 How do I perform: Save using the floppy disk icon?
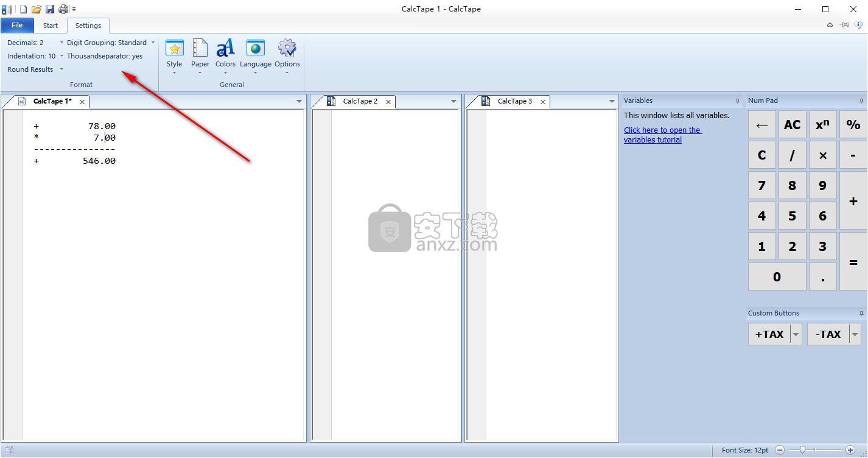[x=50, y=9]
